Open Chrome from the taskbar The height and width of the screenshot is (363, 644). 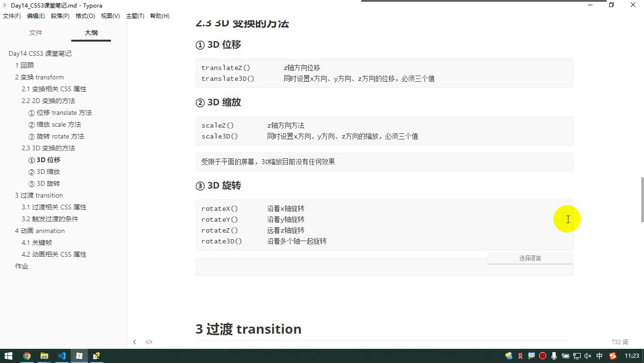[x=27, y=356]
